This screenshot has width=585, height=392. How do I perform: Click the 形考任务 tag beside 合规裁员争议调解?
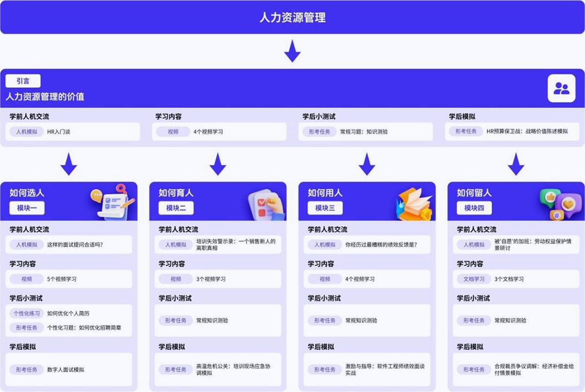(x=474, y=370)
